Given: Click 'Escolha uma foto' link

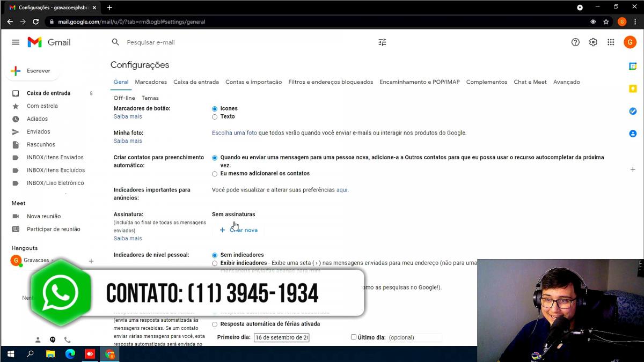Looking at the screenshot, I should [235, 133].
